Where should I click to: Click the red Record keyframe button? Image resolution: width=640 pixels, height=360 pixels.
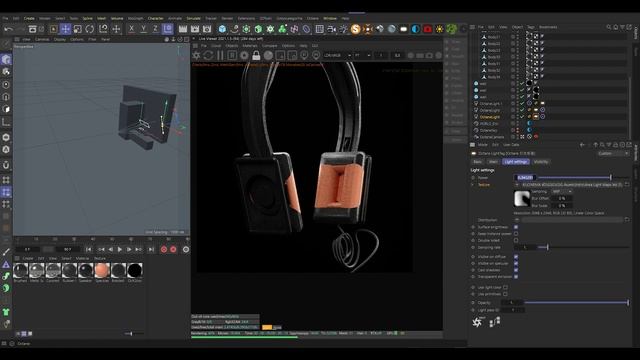click(164, 249)
